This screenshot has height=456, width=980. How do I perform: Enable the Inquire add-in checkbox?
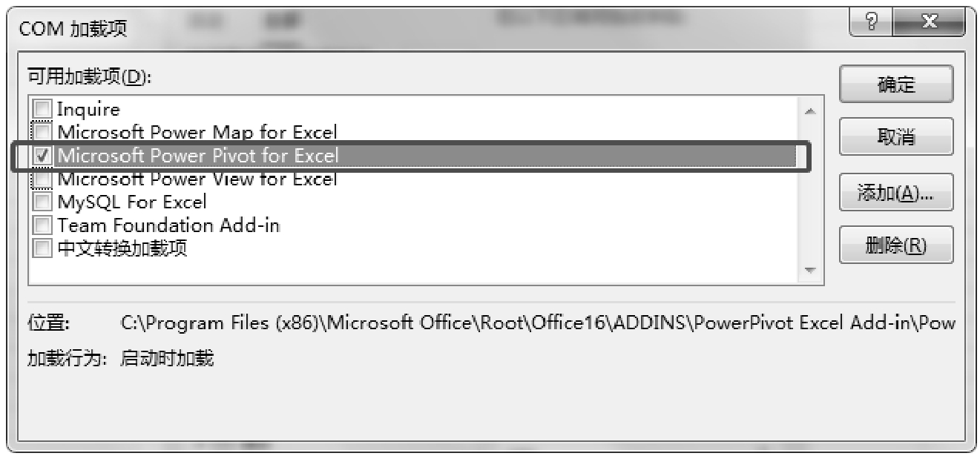point(44,110)
